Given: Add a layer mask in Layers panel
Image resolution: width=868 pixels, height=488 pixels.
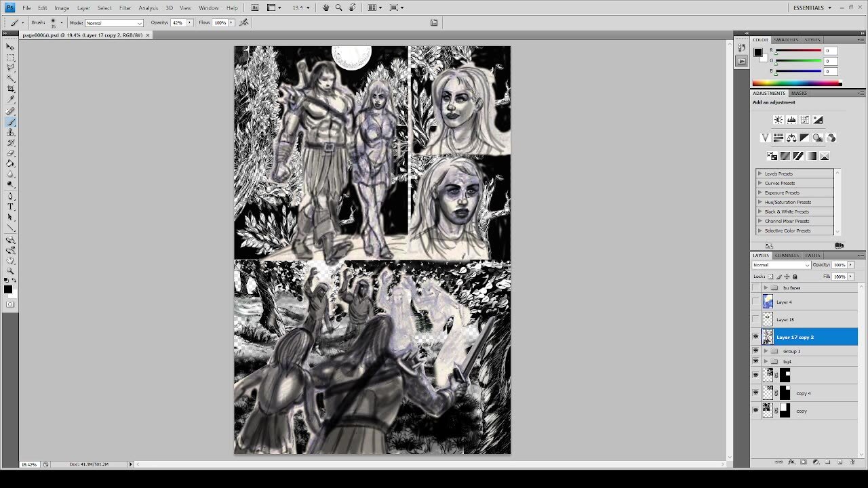Looking at the screenshot, I should pos(804,462).
